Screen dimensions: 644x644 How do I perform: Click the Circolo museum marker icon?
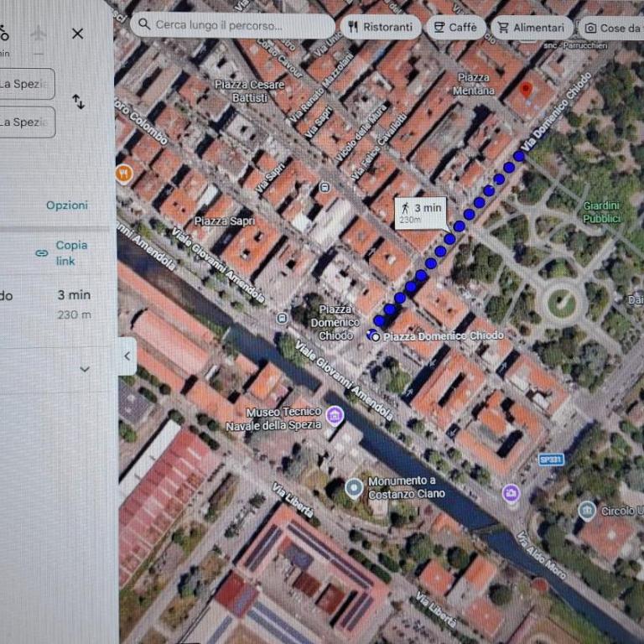[x=587, y=511]
